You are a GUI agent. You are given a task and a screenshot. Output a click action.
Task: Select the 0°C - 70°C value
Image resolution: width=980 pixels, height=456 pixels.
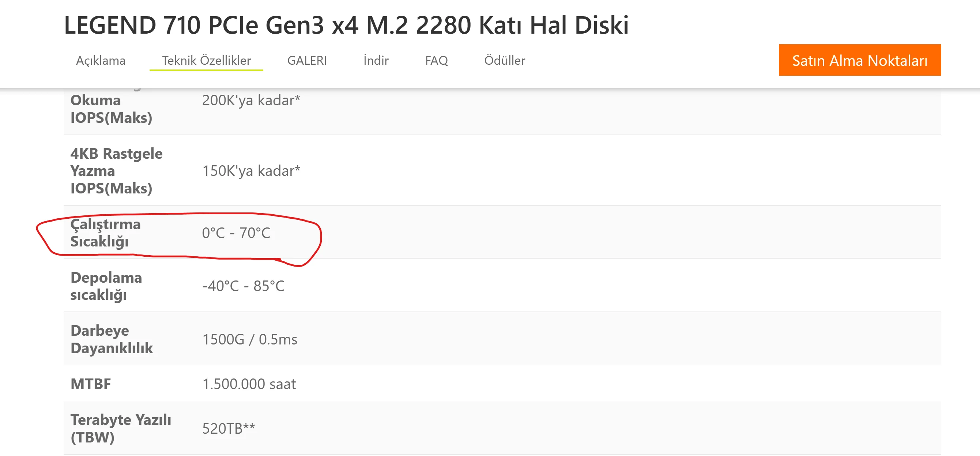pos(236,233)
